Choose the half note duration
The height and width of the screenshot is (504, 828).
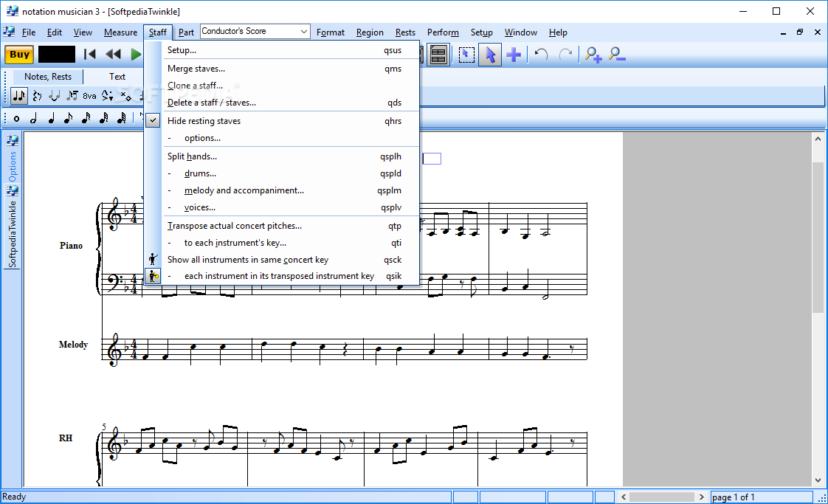[x=34, y=119]
